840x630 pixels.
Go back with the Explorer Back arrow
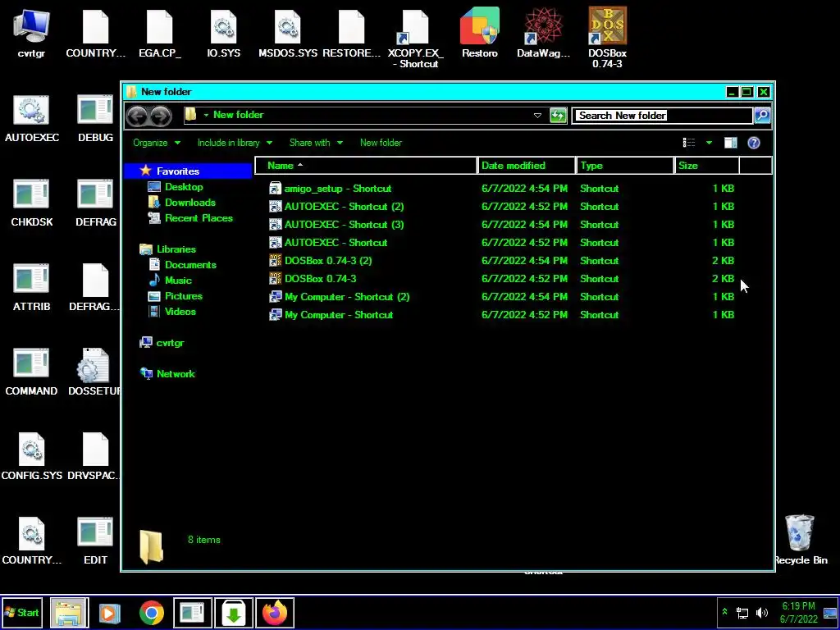(x=137, y=116)
